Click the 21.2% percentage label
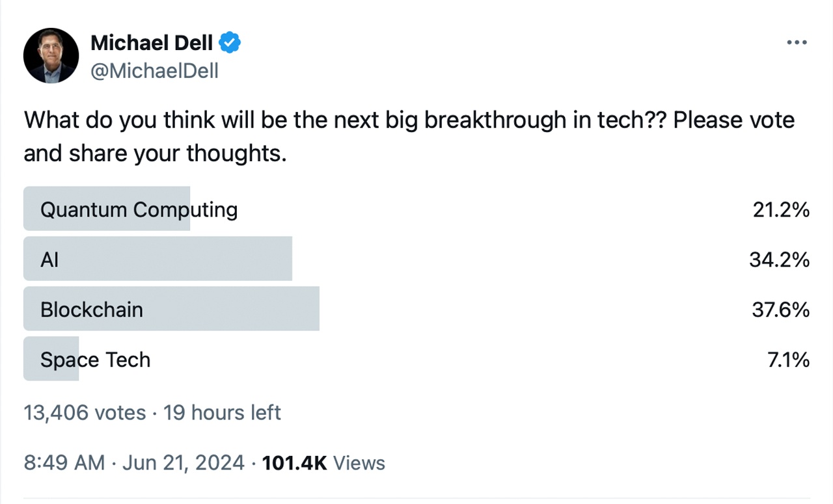 point(780,209)
